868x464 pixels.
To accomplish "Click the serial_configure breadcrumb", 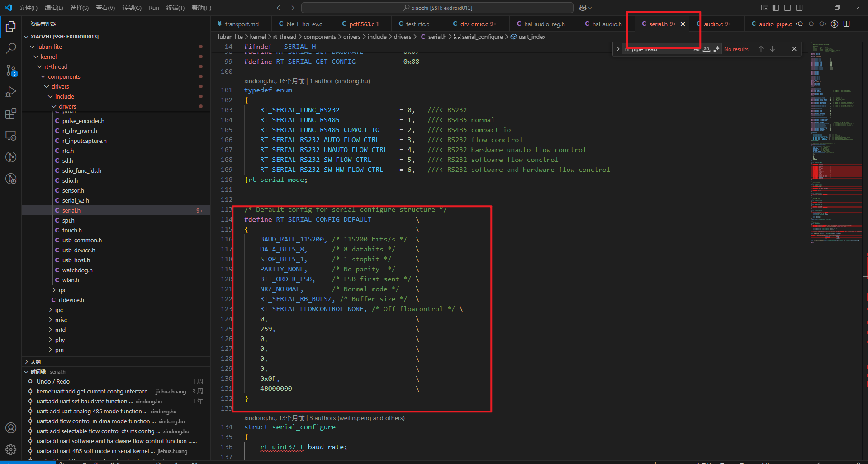I will click(482, 37).
